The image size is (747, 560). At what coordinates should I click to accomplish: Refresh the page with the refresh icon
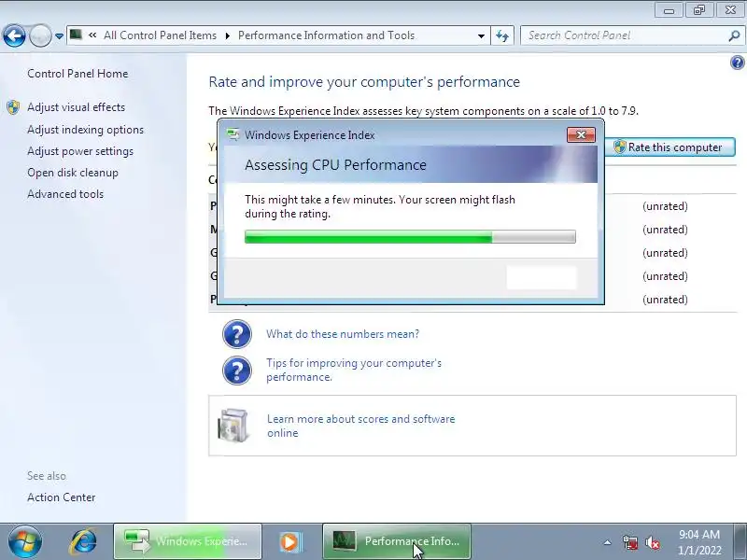pyautogui.click(x=502, y=35)
